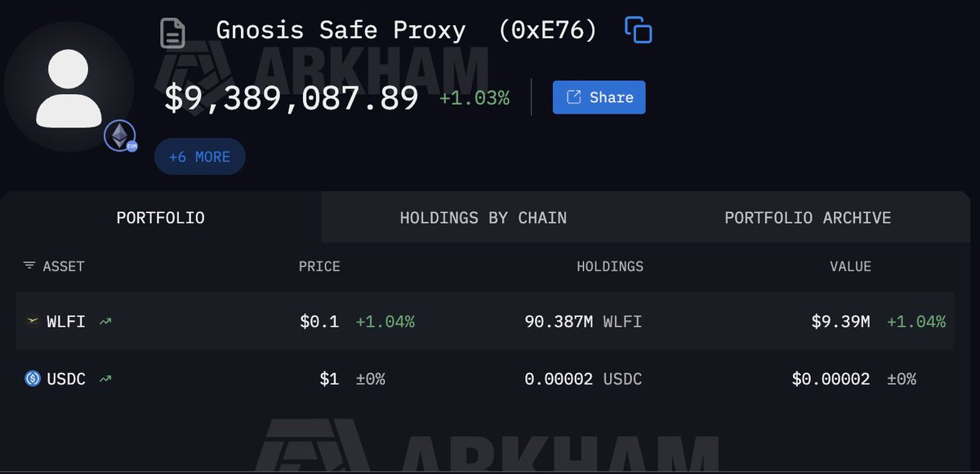Click the USDC token logo icon

[x=33, y=379]
